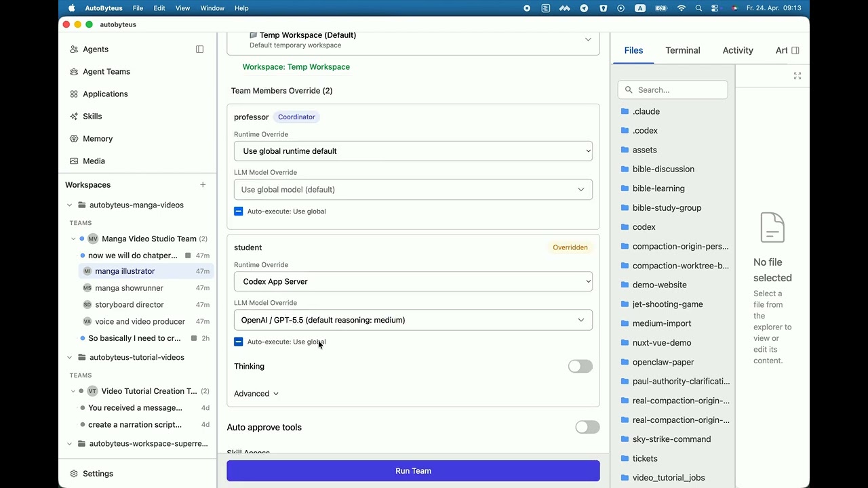Collapse the Manga Video Studio Team

pos(73,239)
